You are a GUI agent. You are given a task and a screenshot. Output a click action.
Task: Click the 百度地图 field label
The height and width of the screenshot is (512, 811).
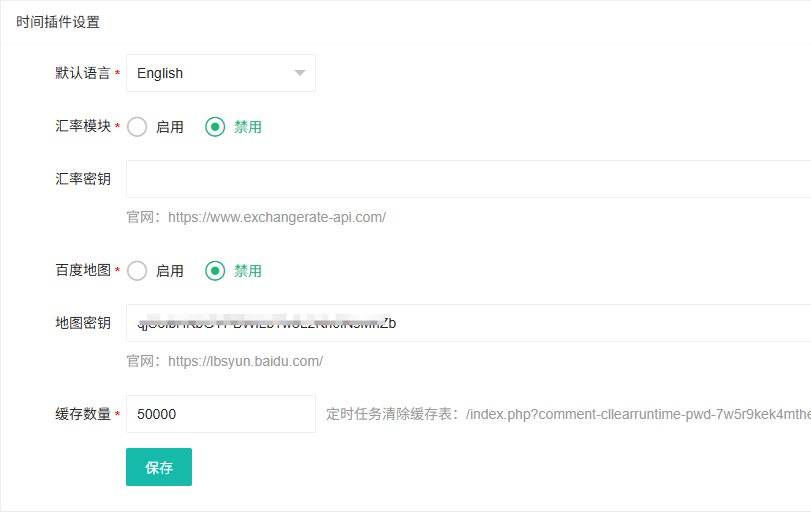click(x=83, y=271)
